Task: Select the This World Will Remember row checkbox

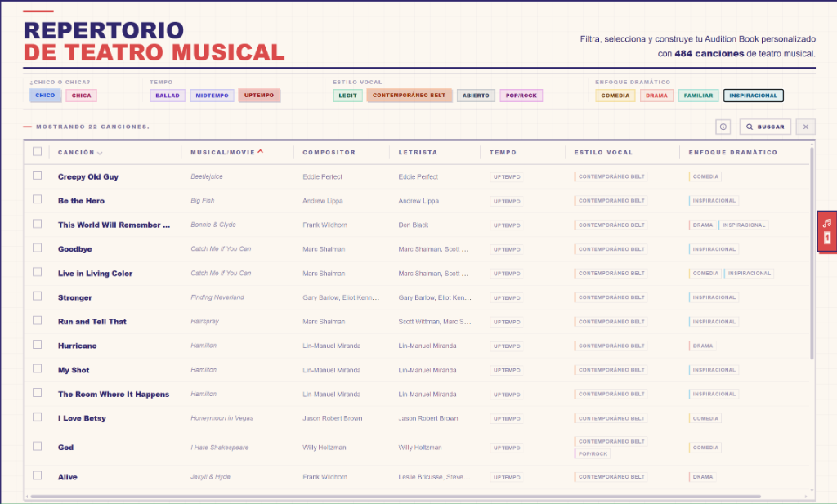Action: point(37,224)
